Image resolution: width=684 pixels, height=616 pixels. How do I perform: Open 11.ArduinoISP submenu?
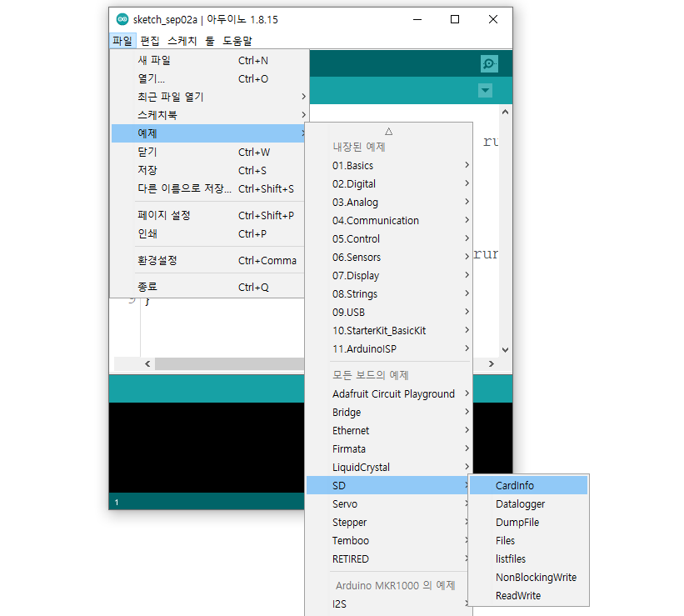pos(389,348)
